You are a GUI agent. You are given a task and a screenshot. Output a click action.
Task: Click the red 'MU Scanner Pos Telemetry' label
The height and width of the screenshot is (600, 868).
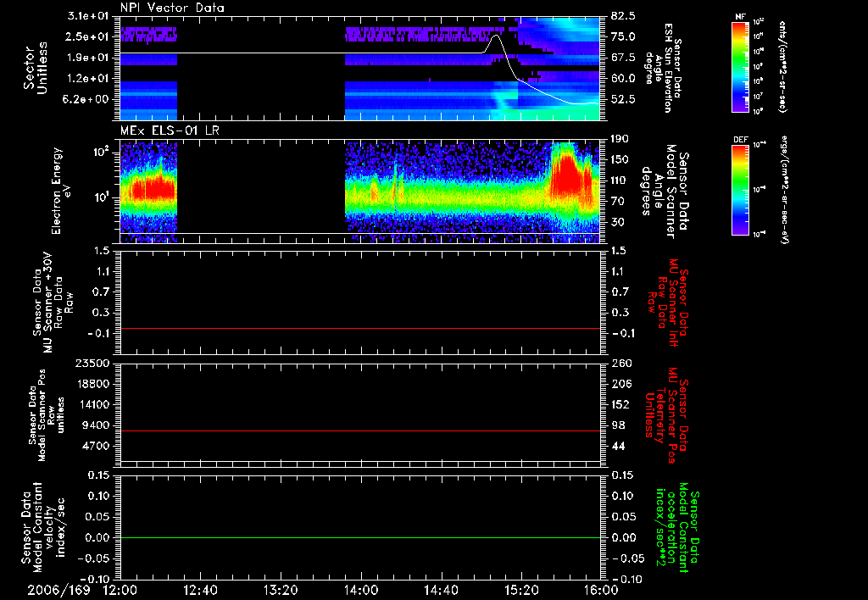[667, 415]
